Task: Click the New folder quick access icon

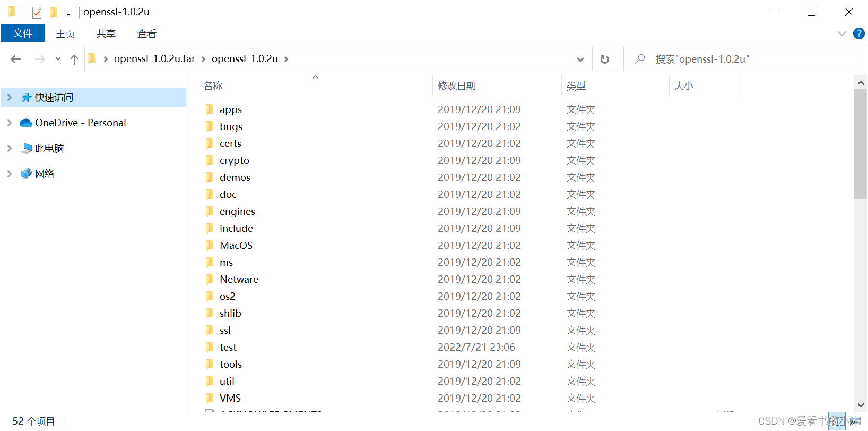Action: click(x=54, y=12)
